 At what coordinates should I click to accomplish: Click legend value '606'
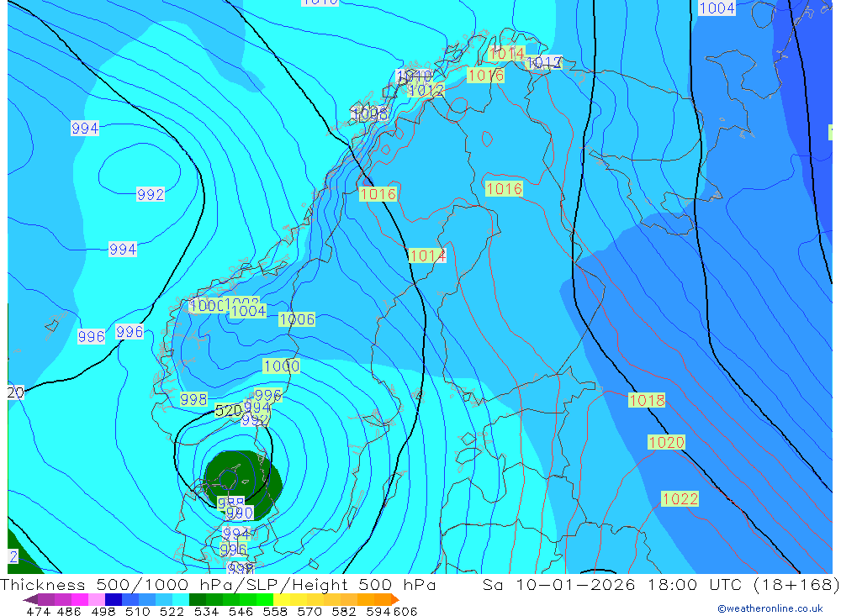pyautogui.click(x=405, y=611)
